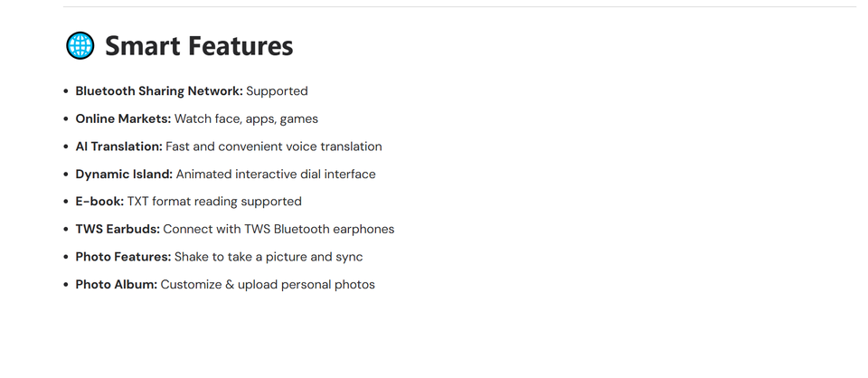Select the AI Translation label
The image size is (868, 378).
click(119, 146)
